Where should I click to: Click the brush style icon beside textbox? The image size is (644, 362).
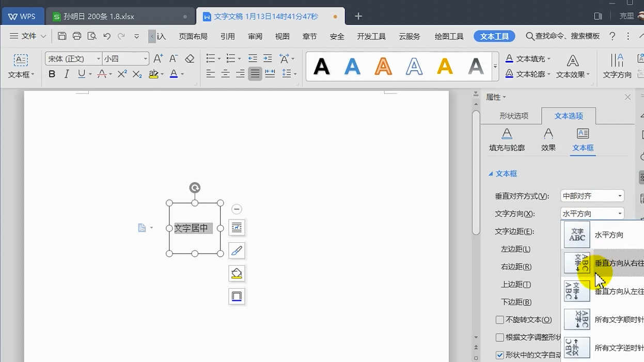click(x=237, y=250)
